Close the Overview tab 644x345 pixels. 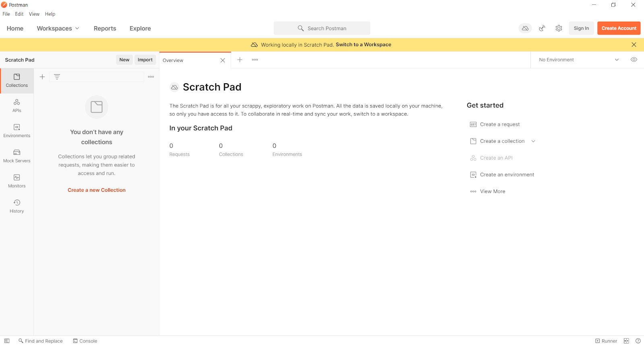(x=223, y=60)
